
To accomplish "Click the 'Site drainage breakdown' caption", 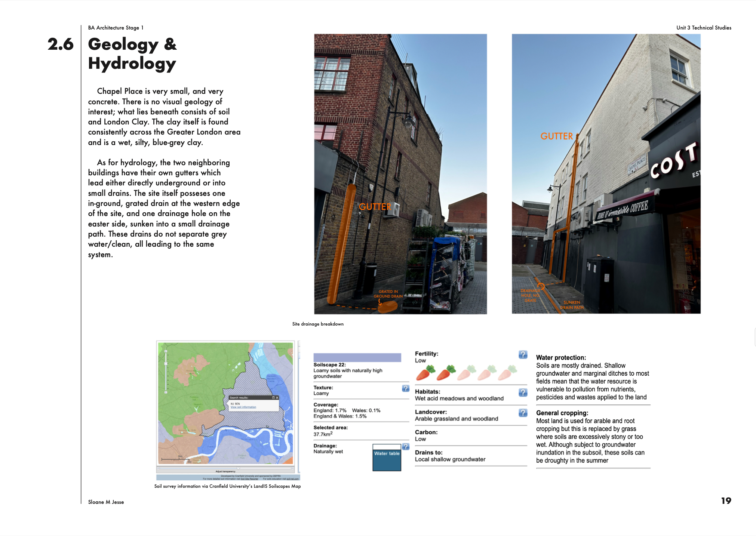I will (318, 324).
